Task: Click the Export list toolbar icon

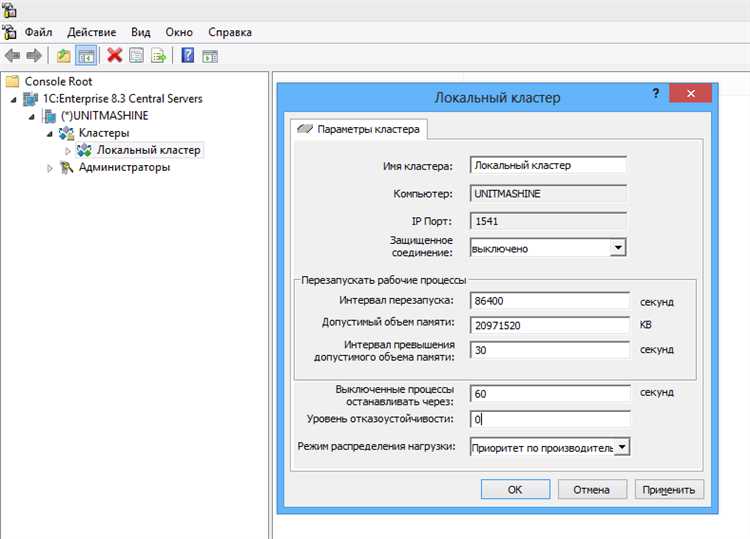Action: 158,55
